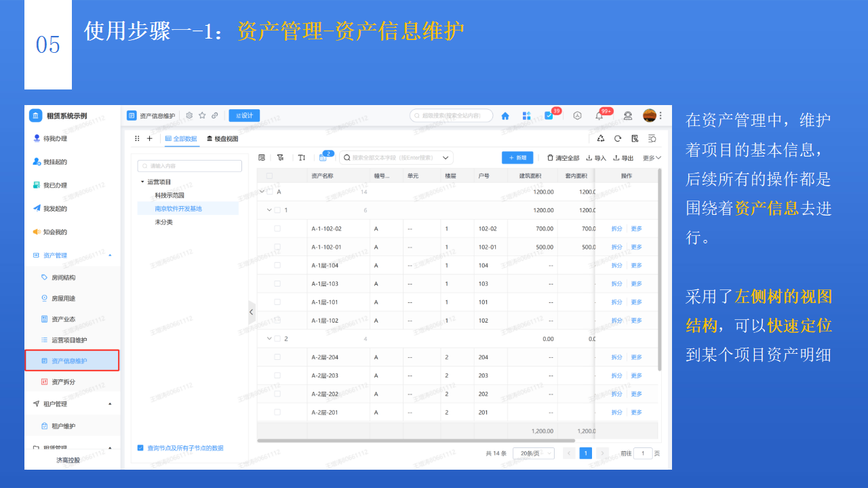The width and height of the screenshot is (868, 488).
Task: Click the 新增 button to add an asset
Action: 518,157
